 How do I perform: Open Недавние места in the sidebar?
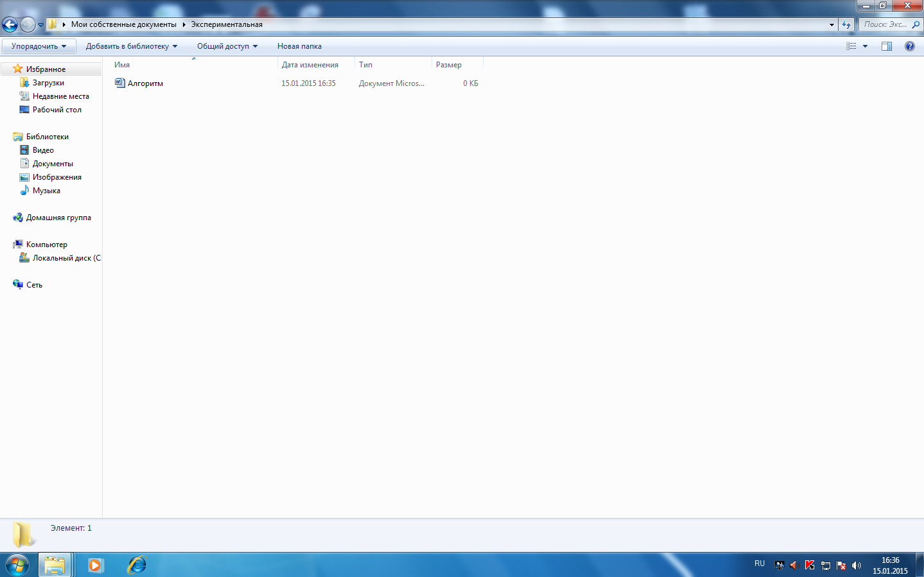point(61,96)
